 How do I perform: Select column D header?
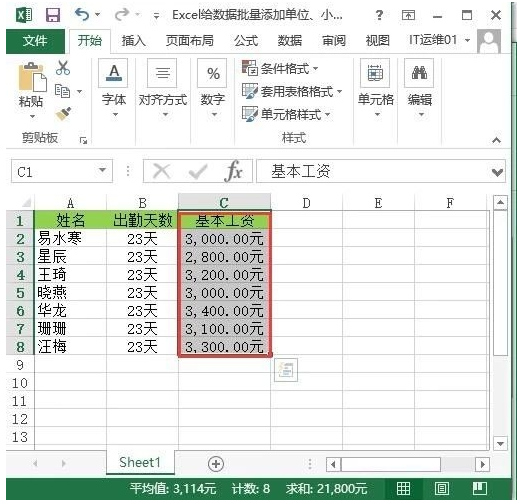coord(307,203)
